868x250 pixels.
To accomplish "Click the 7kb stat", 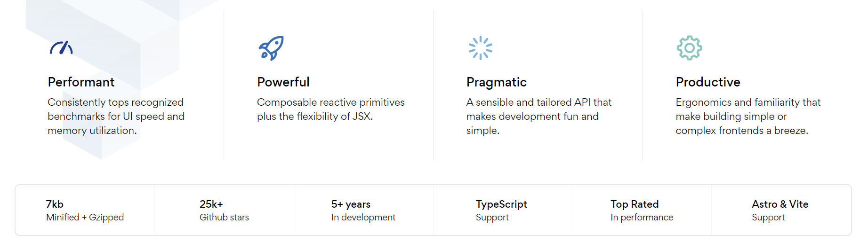I will click(x=55, y=204).
